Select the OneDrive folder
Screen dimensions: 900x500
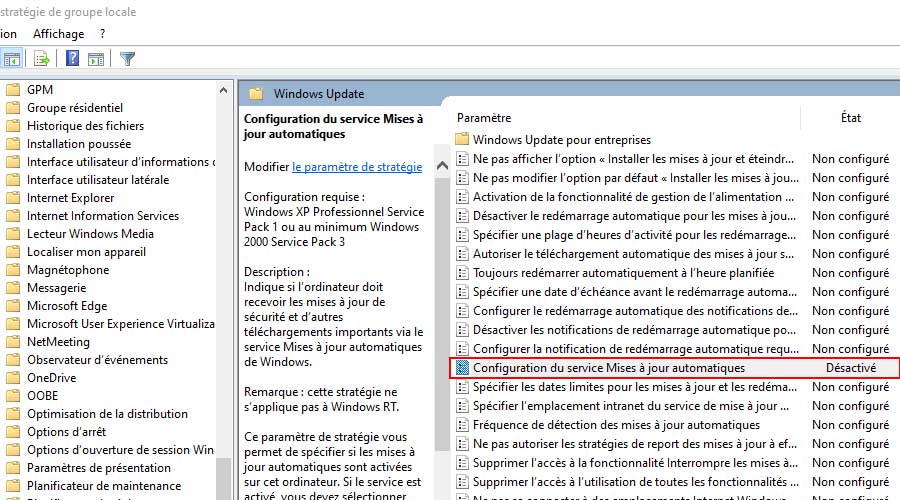pyautogui.click(x=51, y=378)
